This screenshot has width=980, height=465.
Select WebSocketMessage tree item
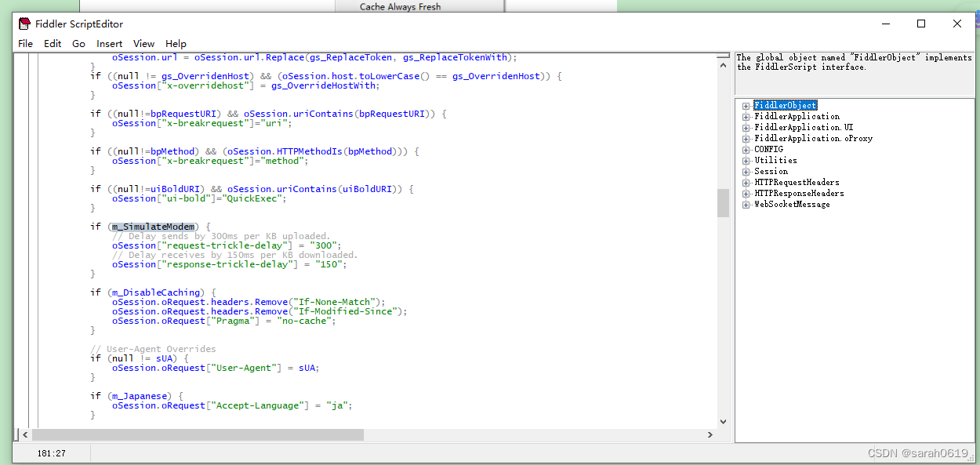(792, 204)
